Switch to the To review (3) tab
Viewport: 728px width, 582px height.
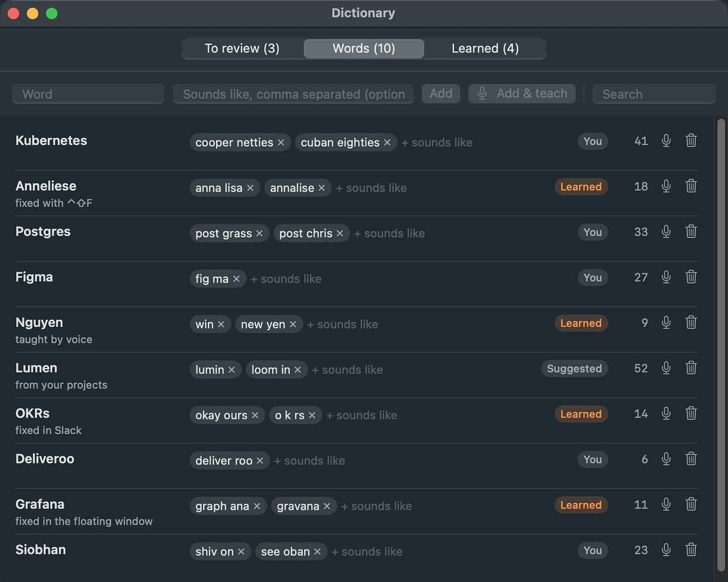tap(242, 48)
